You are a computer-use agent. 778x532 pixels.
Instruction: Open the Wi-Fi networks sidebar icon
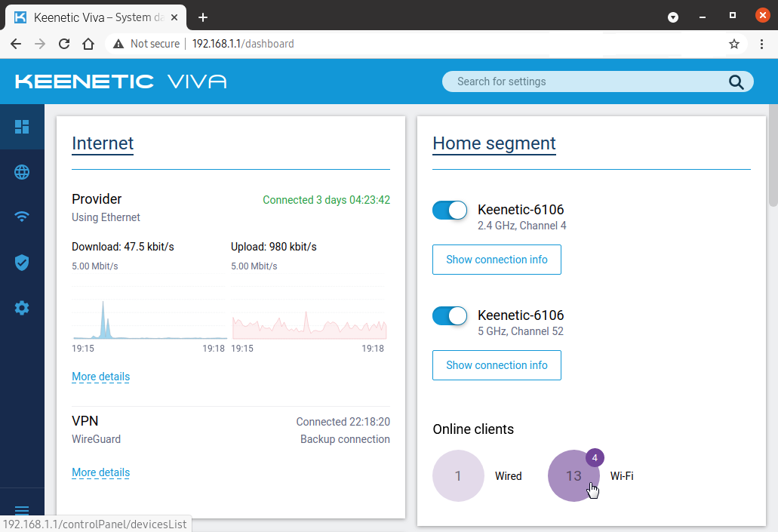pos(22,217)
